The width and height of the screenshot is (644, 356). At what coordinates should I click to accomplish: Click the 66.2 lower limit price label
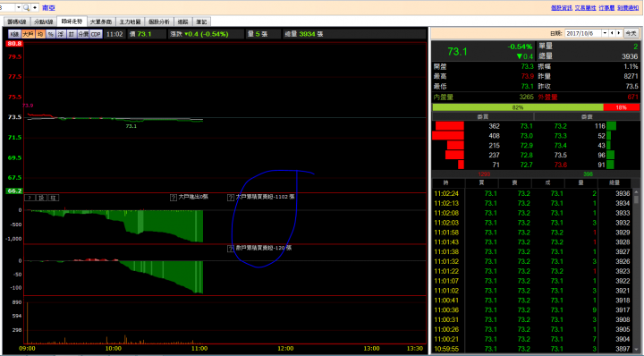[x=14, y=191]
